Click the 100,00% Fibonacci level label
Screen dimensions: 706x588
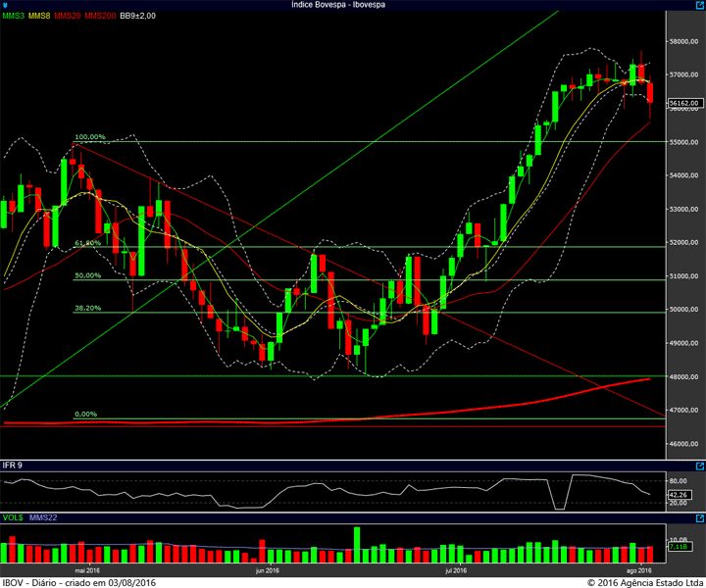tap(90, 137)
